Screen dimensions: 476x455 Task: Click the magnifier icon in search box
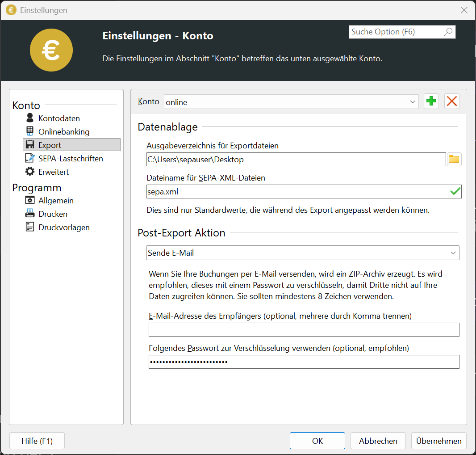pos(448,32)
